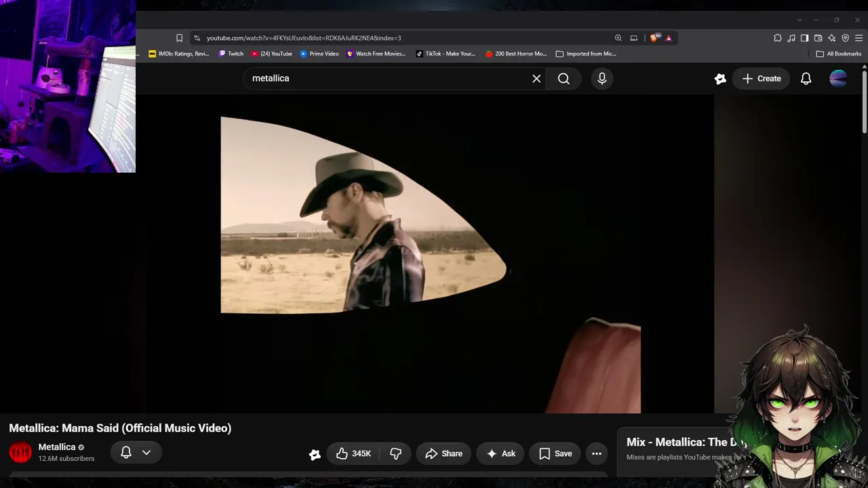The width and height of the screenshot is (868, 488).
Task: Open the Brave Wallet icon
Action: click(818, 38)
